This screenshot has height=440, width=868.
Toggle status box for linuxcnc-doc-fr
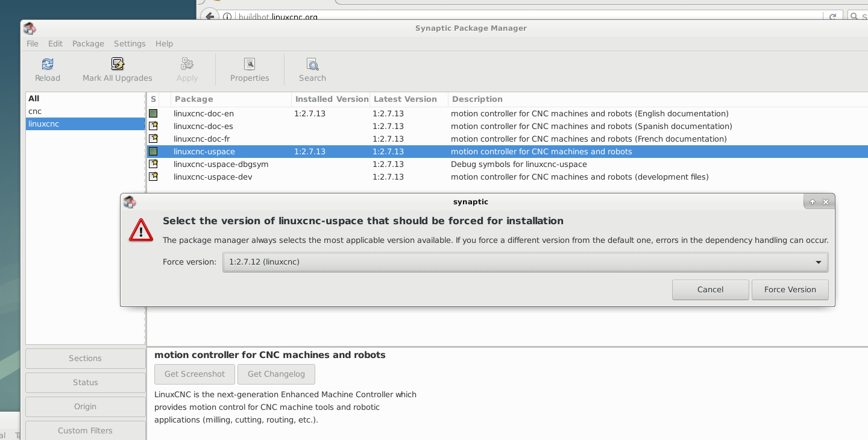click(153, 139)
